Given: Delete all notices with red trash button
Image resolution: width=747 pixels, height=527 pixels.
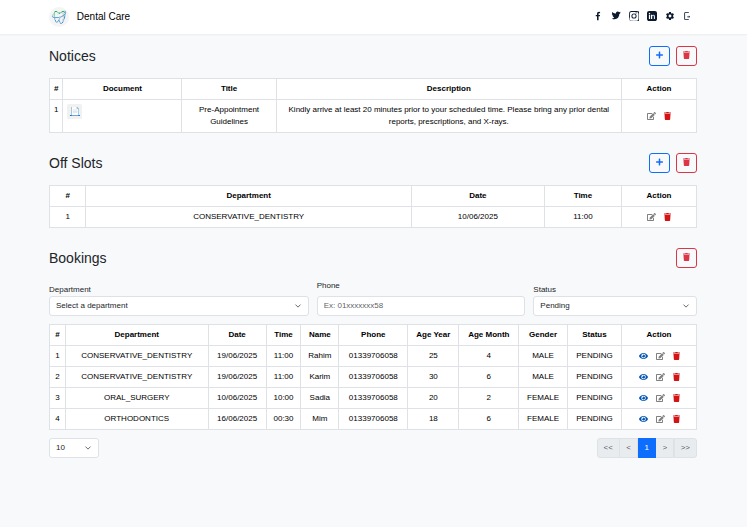Looking at the screenshot, I should click(686, 56).
